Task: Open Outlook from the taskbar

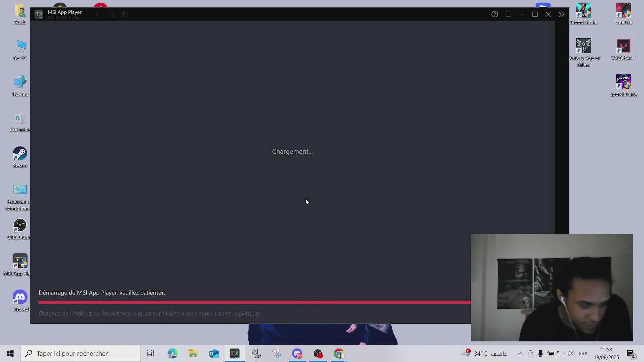Action: [214, 353]
